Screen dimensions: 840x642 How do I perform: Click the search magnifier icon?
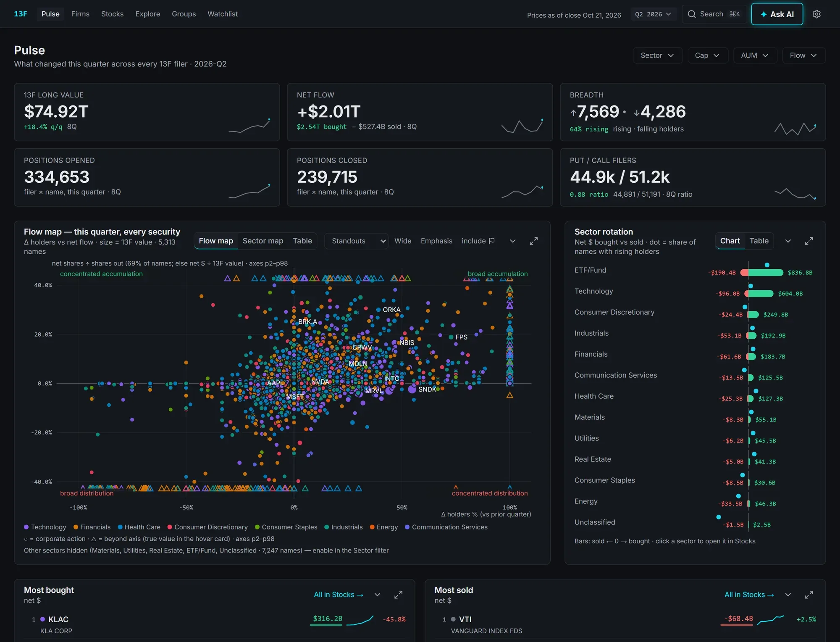[x=691, y=14]
